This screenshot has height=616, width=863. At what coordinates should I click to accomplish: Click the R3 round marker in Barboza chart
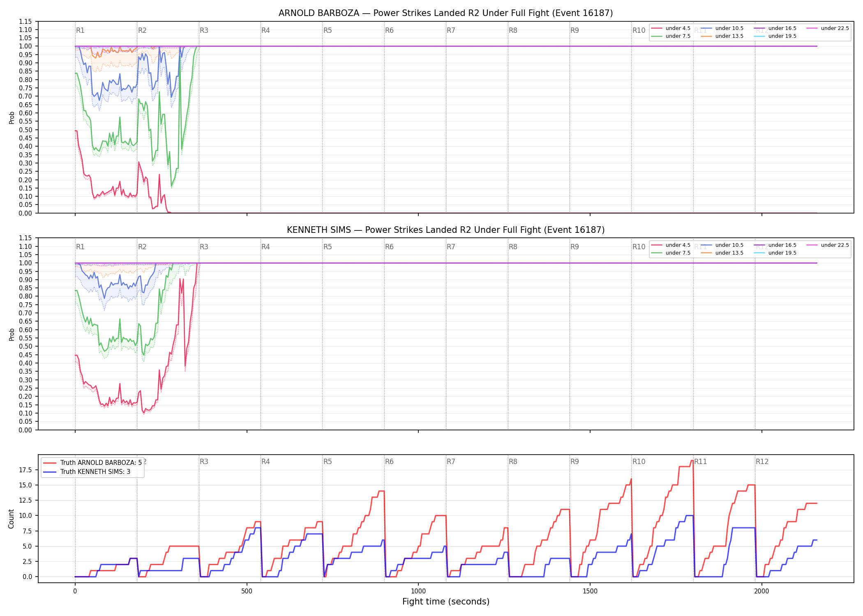(204, 30)
